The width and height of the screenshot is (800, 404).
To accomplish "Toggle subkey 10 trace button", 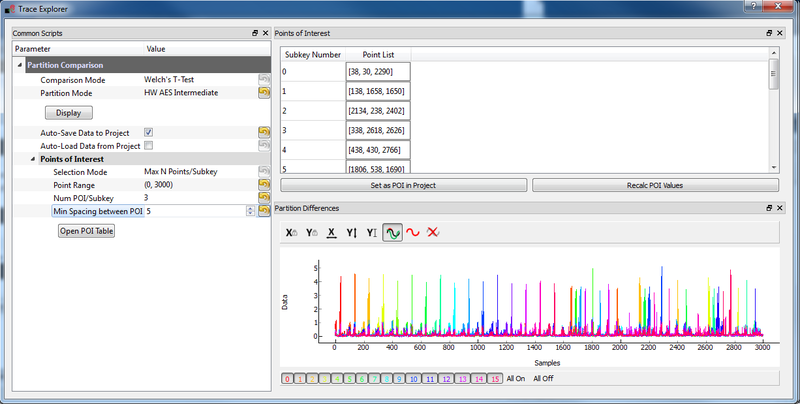I will click(x=413, y=379).
